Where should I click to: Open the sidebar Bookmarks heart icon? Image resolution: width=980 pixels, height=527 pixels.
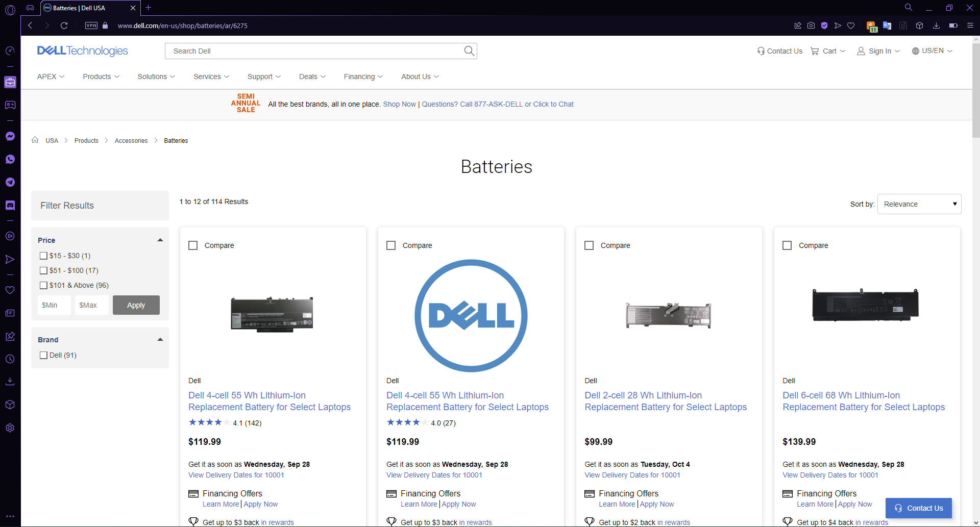[x=10, y=290]
